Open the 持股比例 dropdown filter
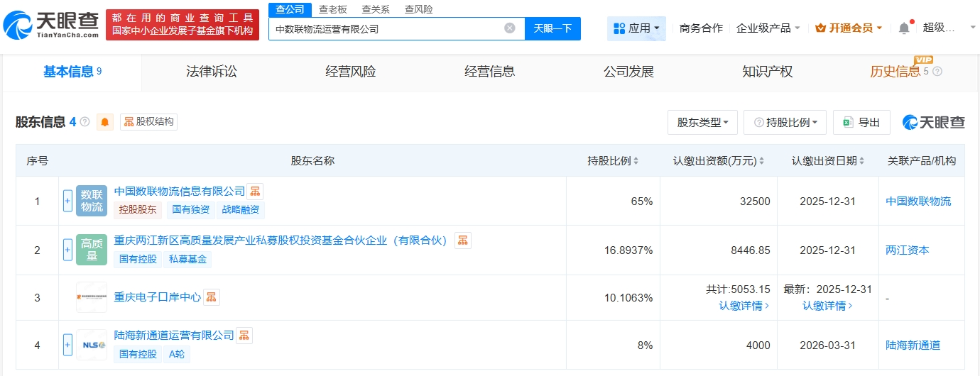The image size is (980, 376). 785,122
